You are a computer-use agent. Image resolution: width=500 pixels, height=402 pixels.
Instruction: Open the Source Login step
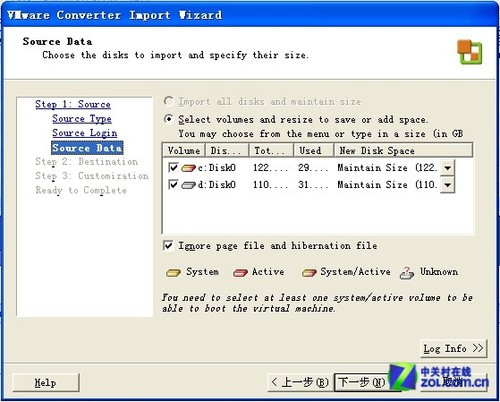point(85,133)
